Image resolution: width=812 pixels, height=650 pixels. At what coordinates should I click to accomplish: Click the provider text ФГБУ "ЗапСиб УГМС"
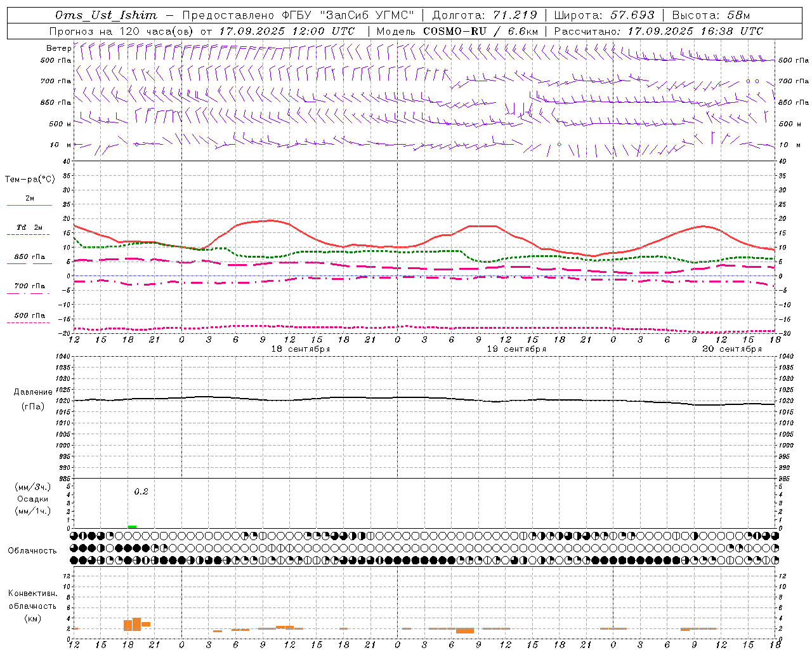(347, 15)
